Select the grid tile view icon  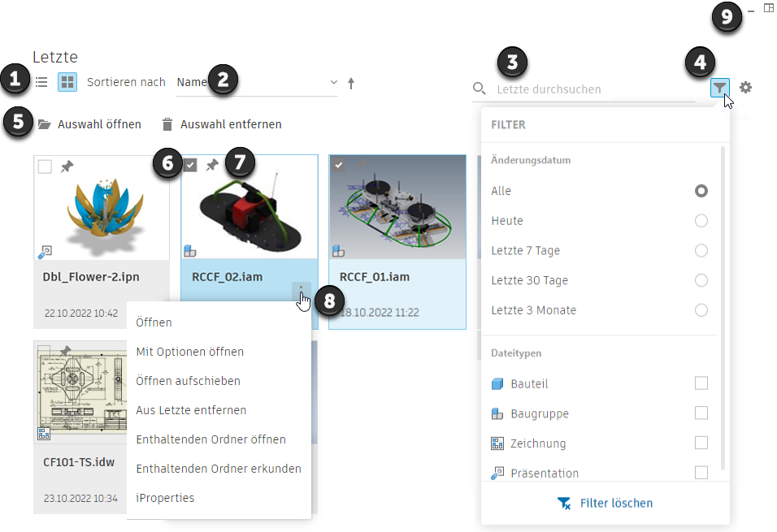tap(67, 82)
